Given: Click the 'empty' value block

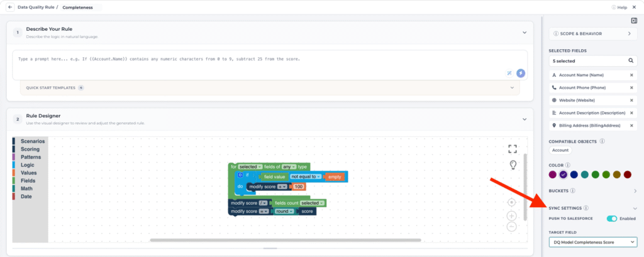Looking at the screenshot, I should pos(335,177).
